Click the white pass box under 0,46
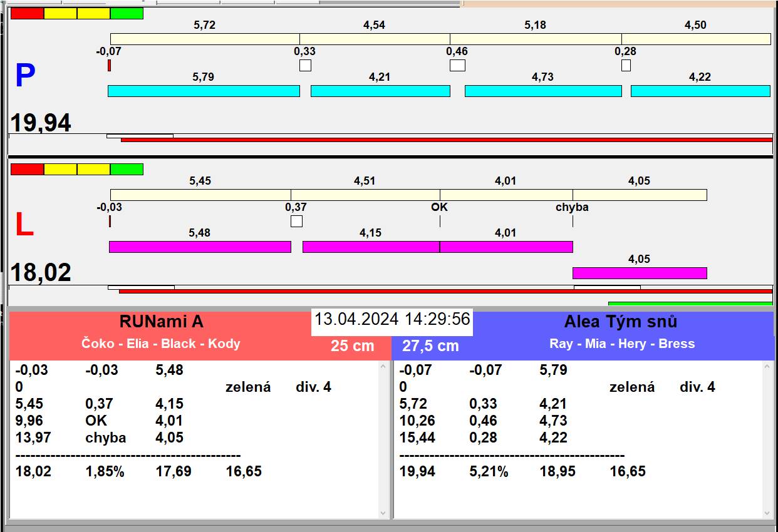This screenshot has height=532, width=778. point(457,65)
